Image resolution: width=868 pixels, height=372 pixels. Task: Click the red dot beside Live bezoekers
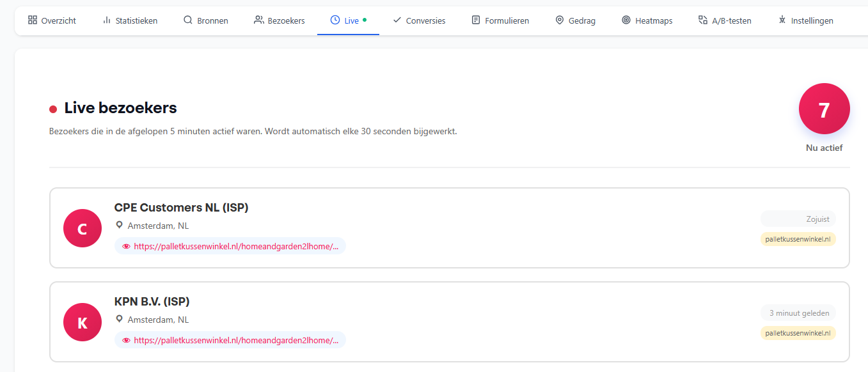click(x=53, y=109)
